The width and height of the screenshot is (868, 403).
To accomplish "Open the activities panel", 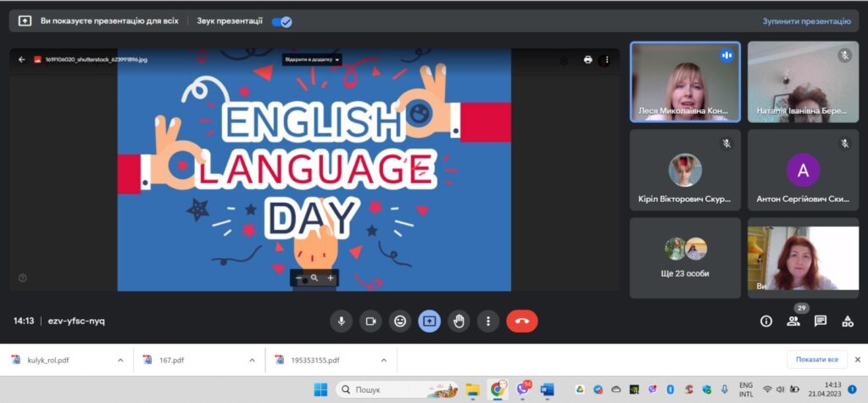I will point(847,321).
